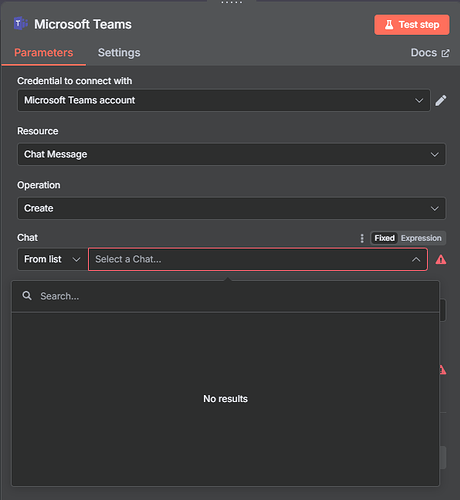Click the drag handle dots at panel top
This screenshot has height=500, width=460.
click(x=231, y=2)
